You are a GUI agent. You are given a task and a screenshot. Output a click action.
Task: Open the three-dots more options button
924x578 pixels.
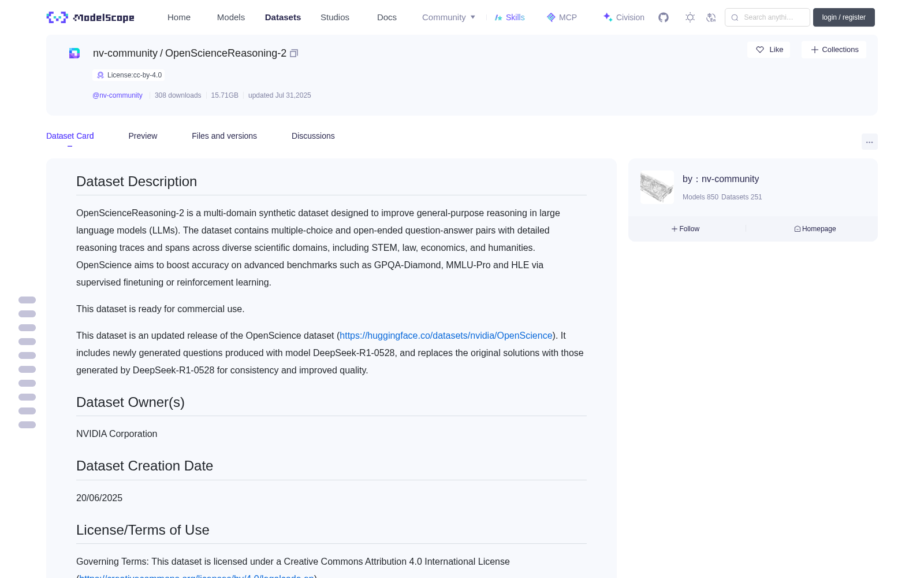click(x=870, y=142)
